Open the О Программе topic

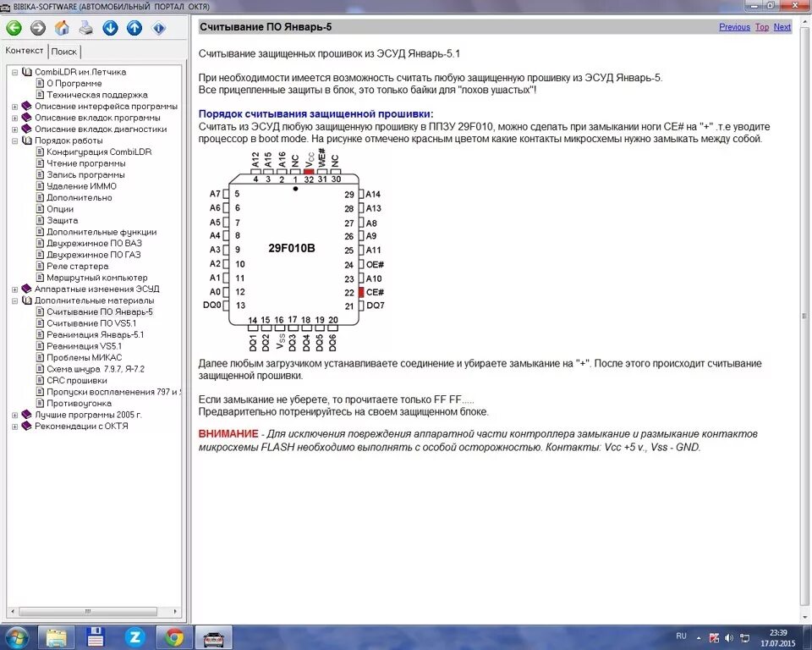point(74,84)
